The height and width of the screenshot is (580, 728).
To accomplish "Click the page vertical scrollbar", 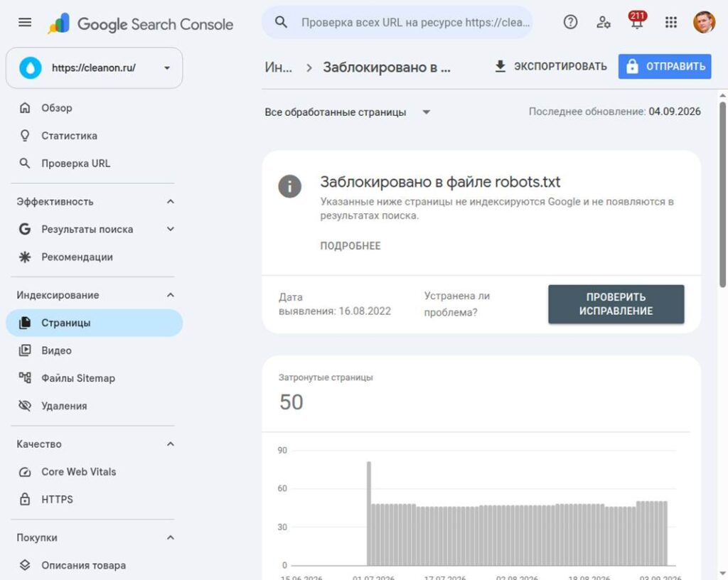I will tap(722, 195).
